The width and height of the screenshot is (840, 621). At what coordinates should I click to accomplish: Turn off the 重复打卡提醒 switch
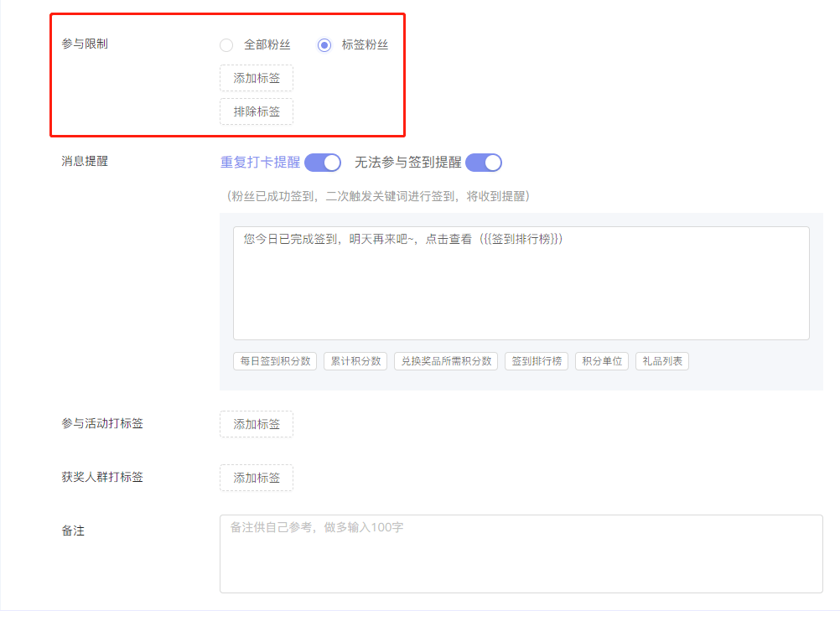(323, 162)
